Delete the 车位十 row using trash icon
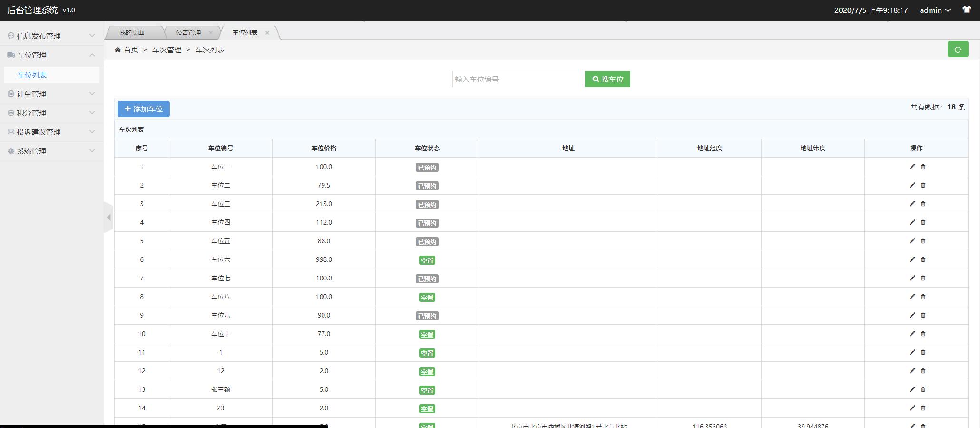980x428 pixels. [923, 334]
